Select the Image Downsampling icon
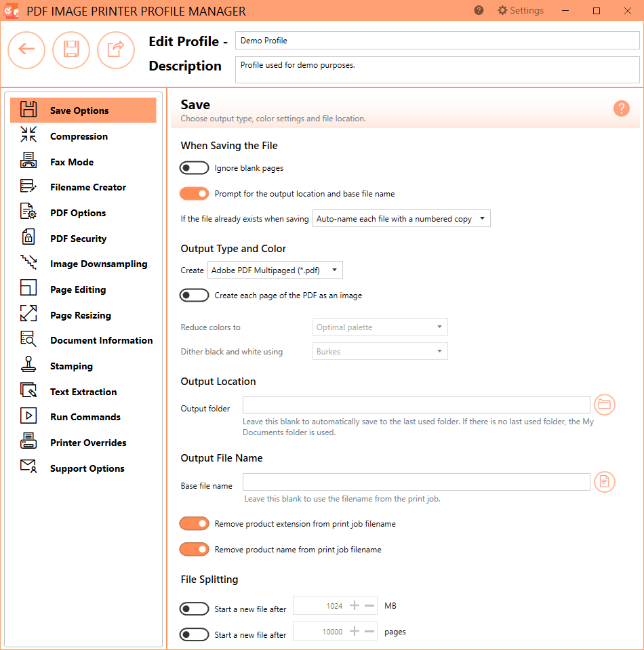Viewport: 644px width, 650px height. (28, 264)
